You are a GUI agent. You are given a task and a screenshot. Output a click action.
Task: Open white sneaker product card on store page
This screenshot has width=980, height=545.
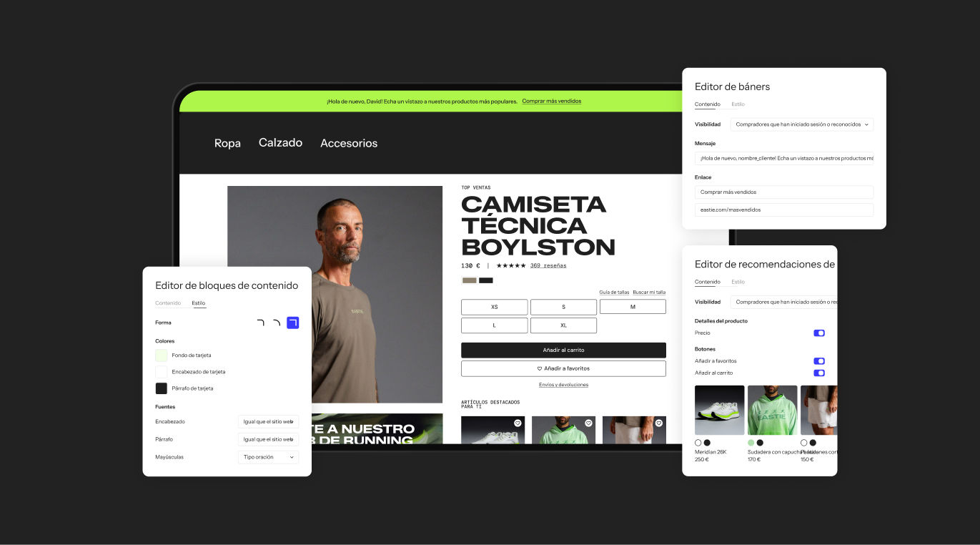[x=493, y=430]
